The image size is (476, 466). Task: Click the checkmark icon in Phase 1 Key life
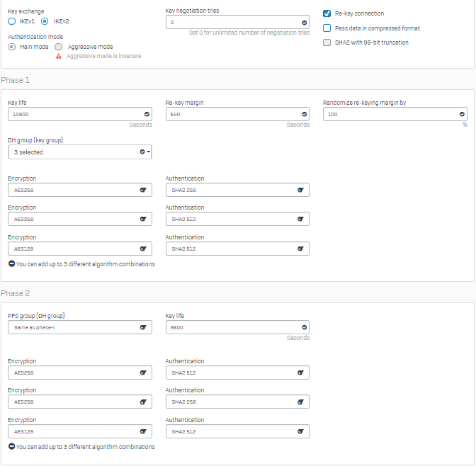(147, 114)
